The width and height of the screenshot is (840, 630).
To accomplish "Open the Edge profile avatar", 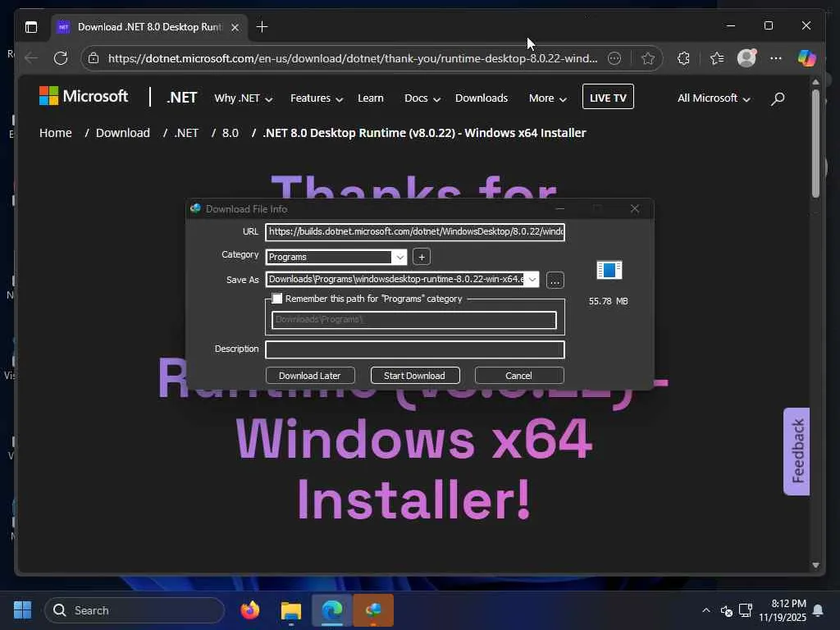I will pyautogui.click(x=746, y=58).
